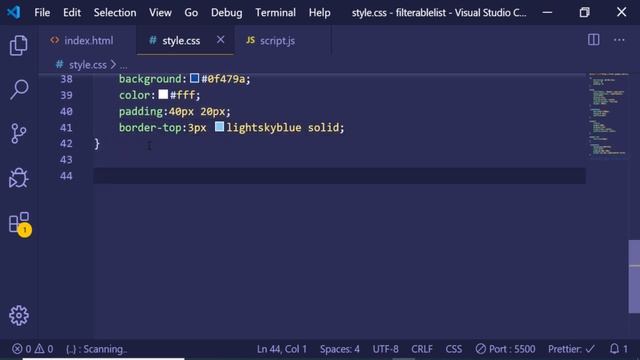Open the Selection menu

tap(115, 13)
